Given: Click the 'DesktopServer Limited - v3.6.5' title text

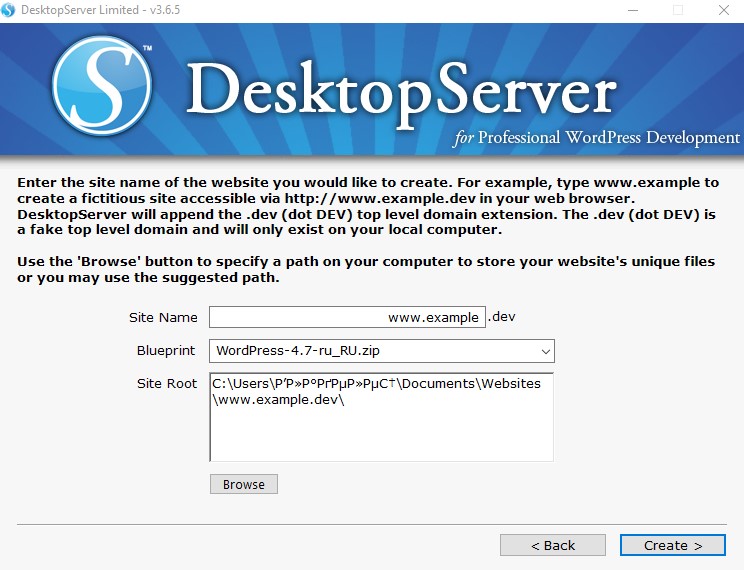Looking at the screenshot, I should pyautogui.click(x=101, y=10).
